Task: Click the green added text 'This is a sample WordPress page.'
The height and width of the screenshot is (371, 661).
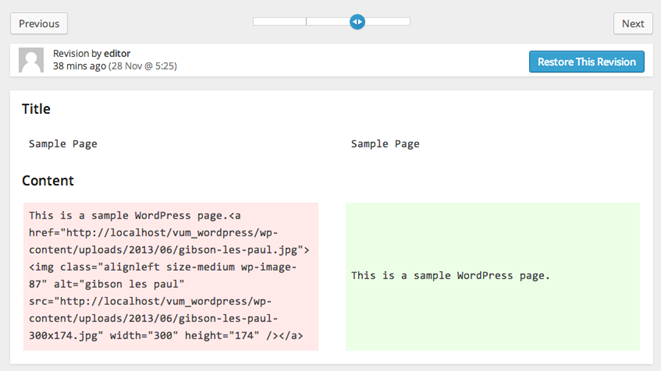Action: (451, 276)
